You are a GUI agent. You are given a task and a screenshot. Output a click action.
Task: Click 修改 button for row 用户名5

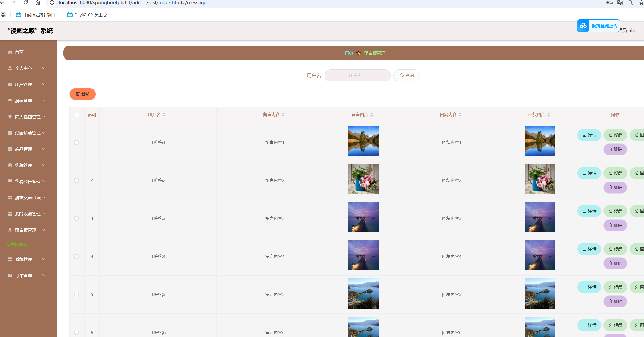coord(615,287)
